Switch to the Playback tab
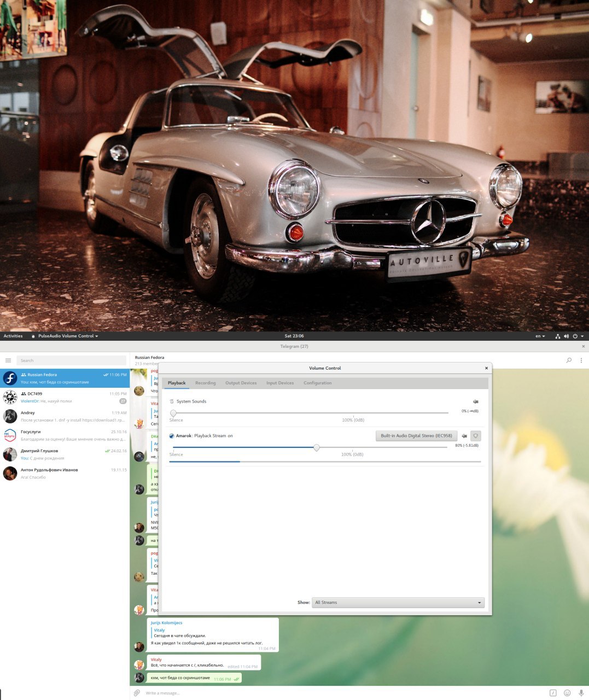This screenshot has width=589, height=700. tap(177, 383)
